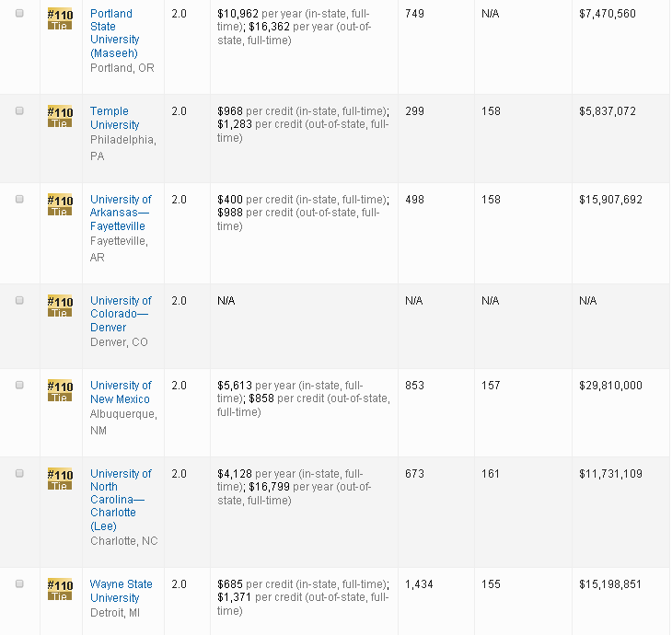Viewport: 672px width, 635px height.
Task: Enable the University of Colorado—Denver checkbox
Action: [x=19, y=300]
